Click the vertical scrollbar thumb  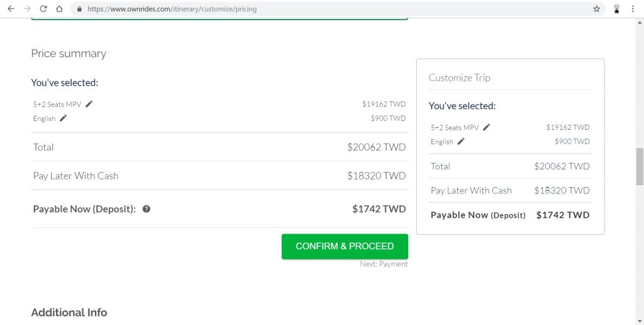[x=640, y=167]
